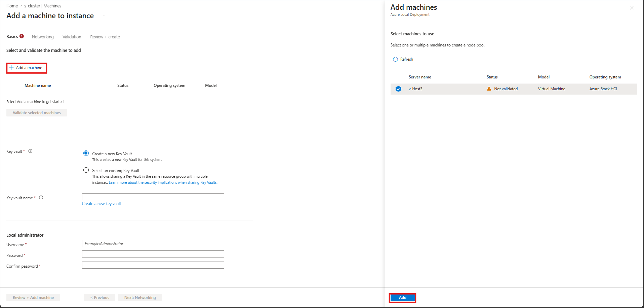Go to the Validation tab
644x308 pixels.
point(72,37)
